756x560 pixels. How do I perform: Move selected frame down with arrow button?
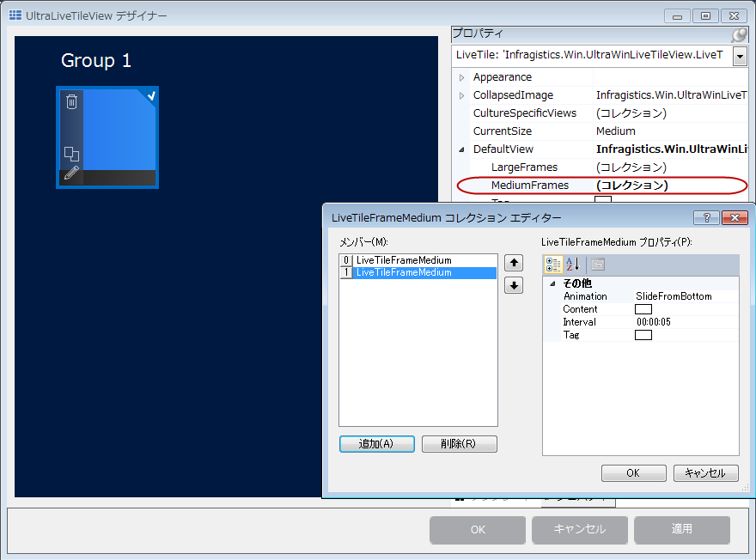pyautogui.click(x=513, y=284)
